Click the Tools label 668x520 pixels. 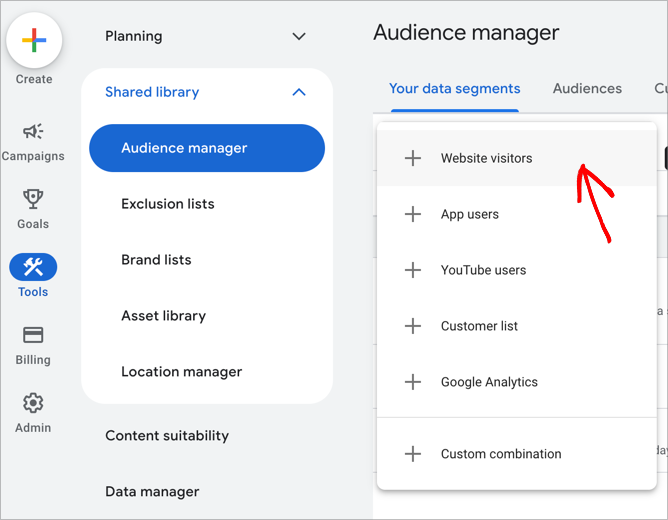point(33,292)
